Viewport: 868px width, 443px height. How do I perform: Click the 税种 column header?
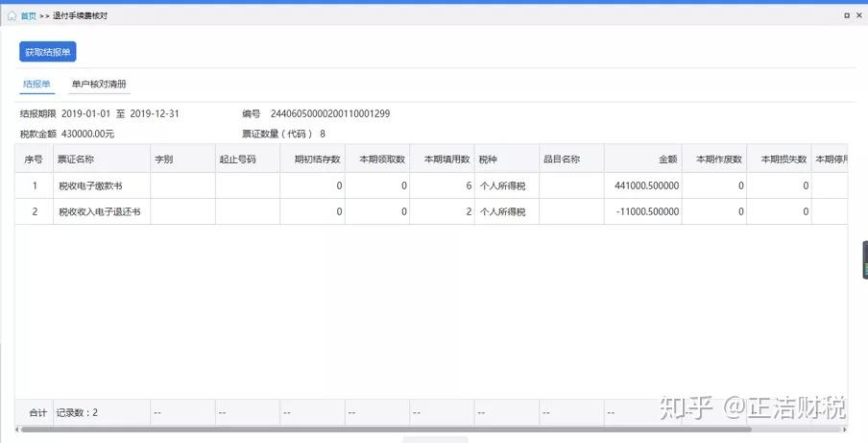[x=488, y=160]
